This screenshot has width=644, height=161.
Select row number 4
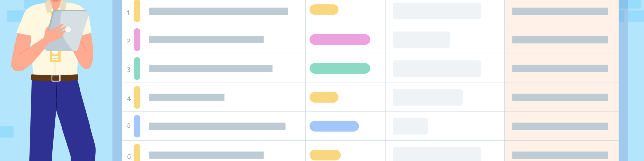coord(129,99)
